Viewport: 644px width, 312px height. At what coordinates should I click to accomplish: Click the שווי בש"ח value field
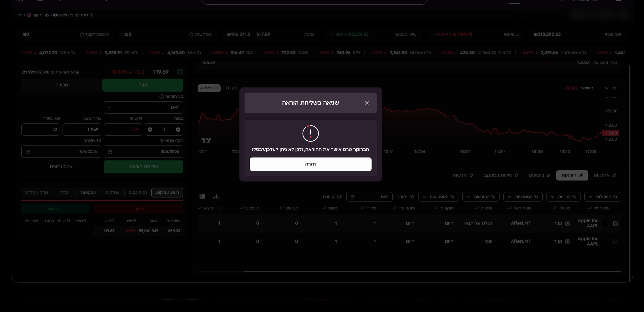pyautogui.click(x=40, y=130)
